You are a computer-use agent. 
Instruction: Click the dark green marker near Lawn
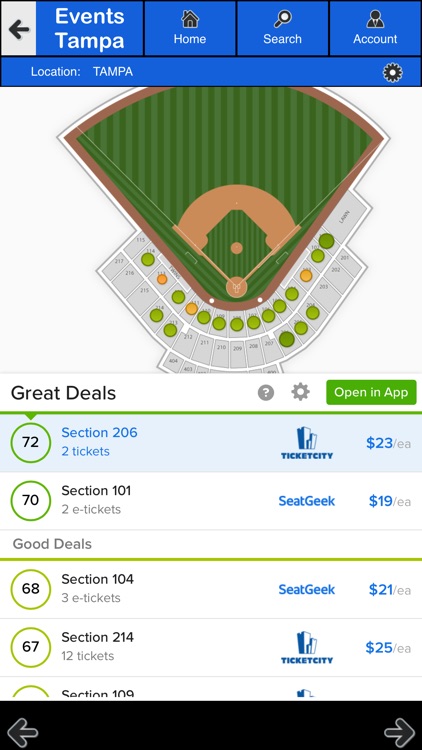pos(326,241)
